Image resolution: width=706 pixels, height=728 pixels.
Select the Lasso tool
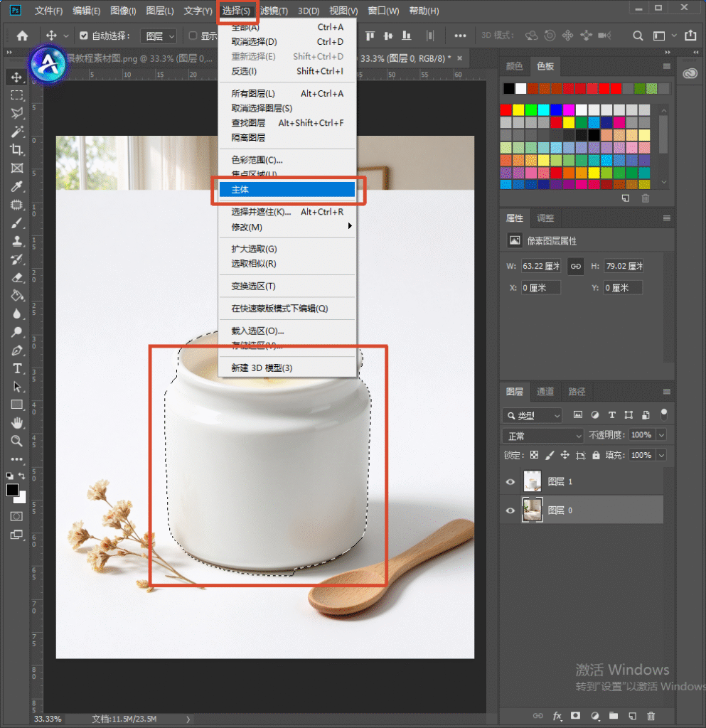[x=17, y=113]
